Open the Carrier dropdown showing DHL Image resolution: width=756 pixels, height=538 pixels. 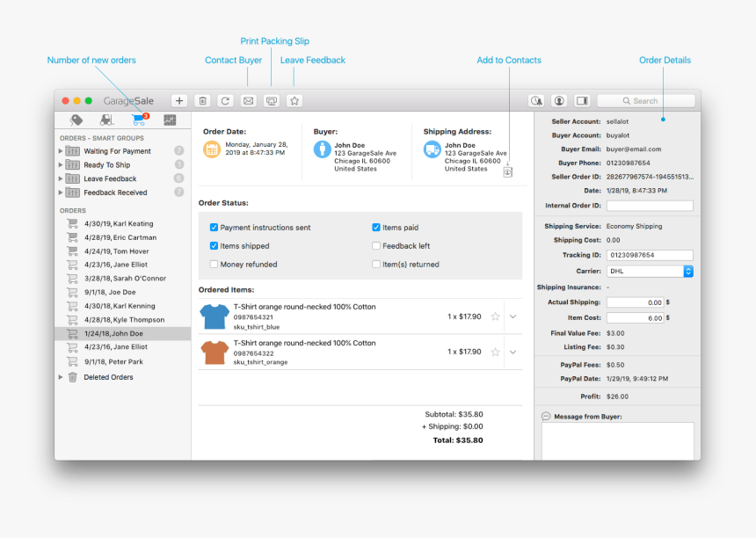650,271
